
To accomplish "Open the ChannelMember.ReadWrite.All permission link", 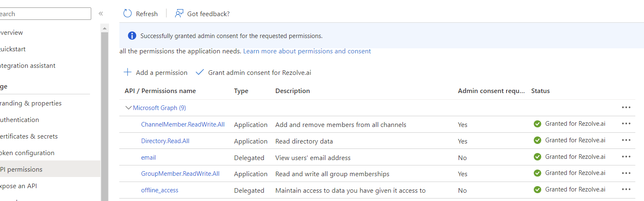I will tap(183, 124).
